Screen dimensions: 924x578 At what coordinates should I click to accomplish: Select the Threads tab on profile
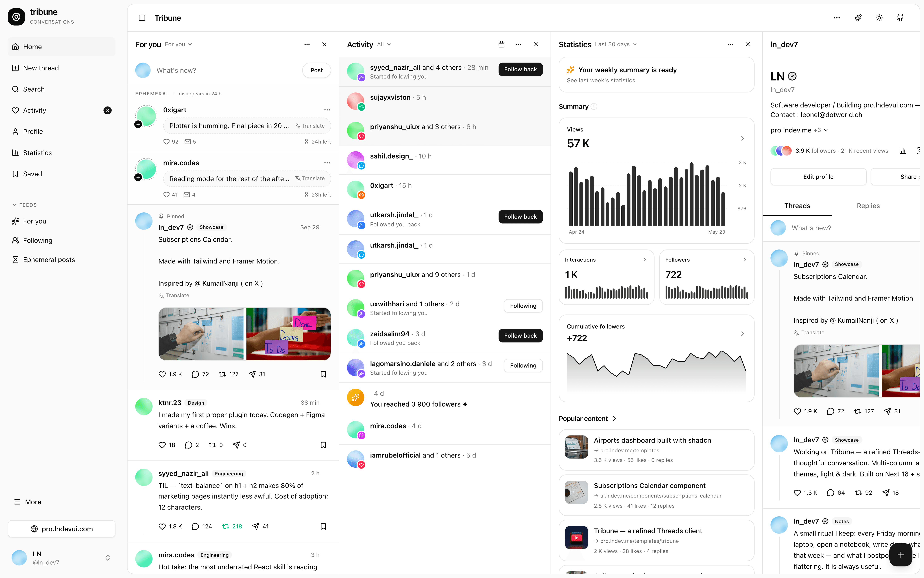coord(797,206)
